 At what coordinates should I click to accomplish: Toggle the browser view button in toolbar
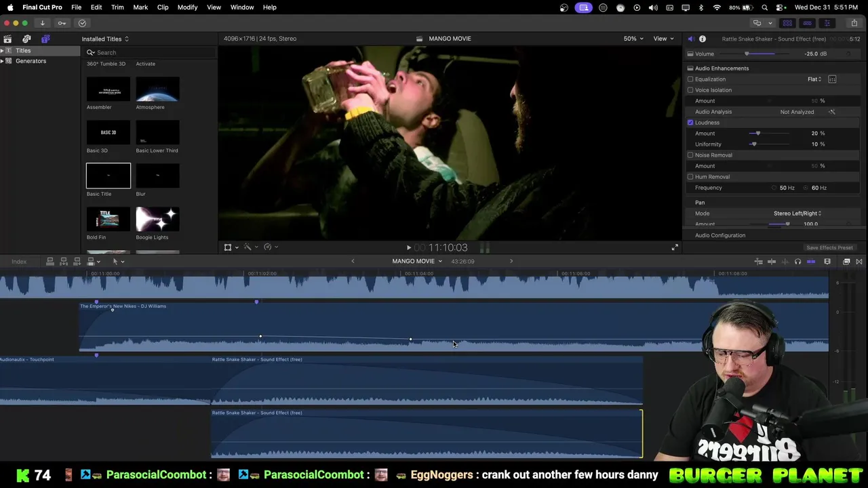click(x=787, y=23)
